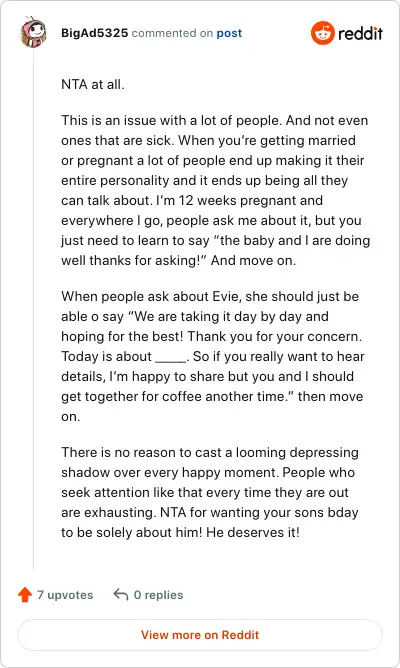Click the "7 upvotes" count label
The width and height of the screenshot is (400, 668).
(65, 595)
